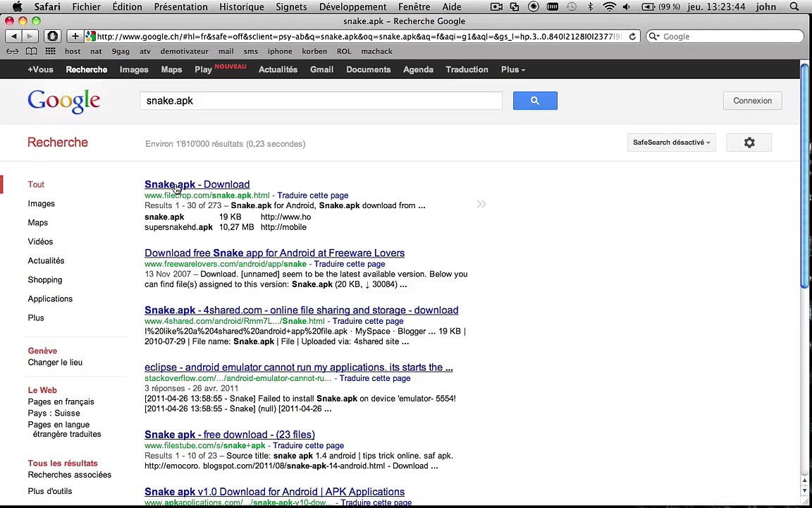Click the search-engine magnifier in the Safari search field
Viewport: 812px width, 508px height.
(654, 36)
